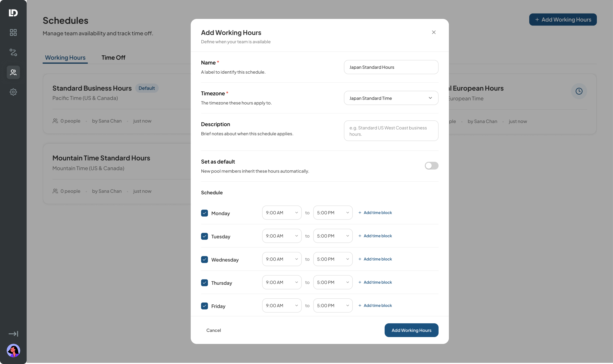Toggle the Set as default switch

coord(431,166)
